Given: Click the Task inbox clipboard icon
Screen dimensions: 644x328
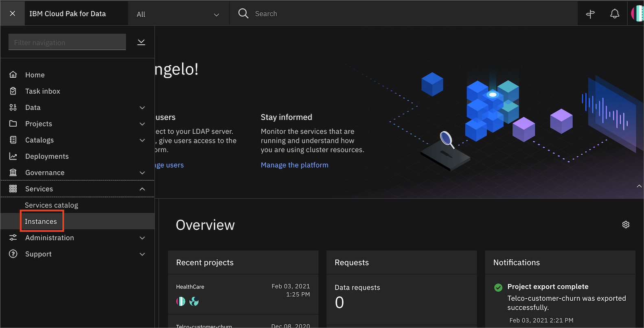Looking at the screenshot, I should pyautogui.click(x=13, y=91).
